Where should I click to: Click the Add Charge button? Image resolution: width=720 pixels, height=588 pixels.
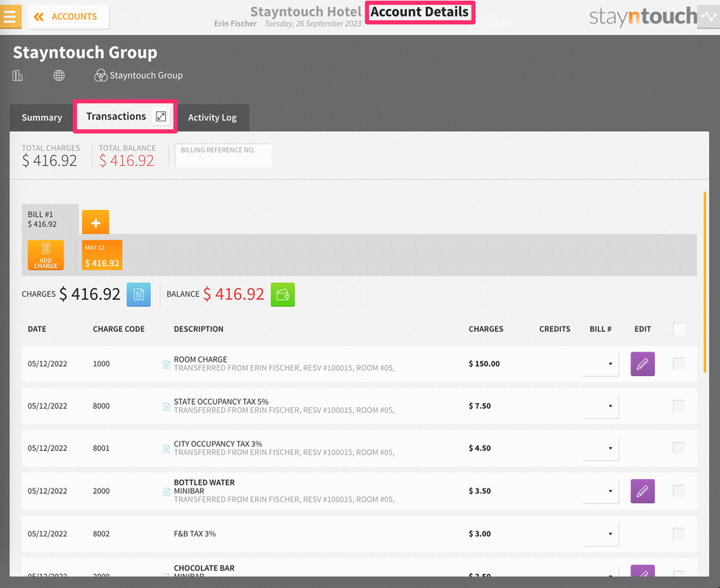(x=46, y=255)
